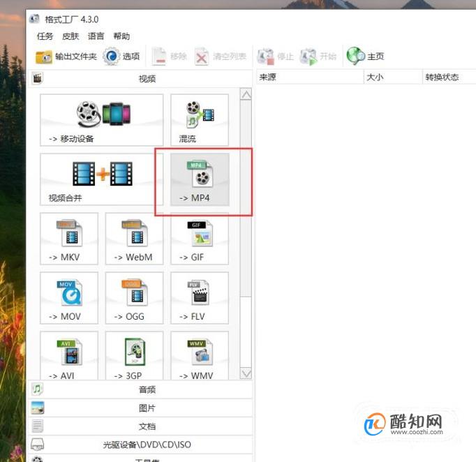Choose the MOV conversion tile
476x462 pixels.
pos(69,298)
